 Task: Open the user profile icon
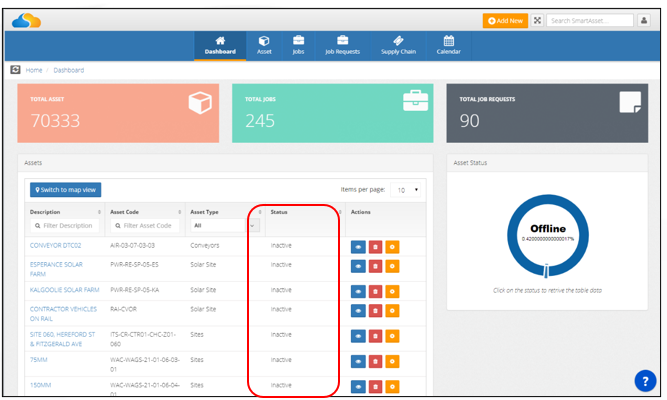(644, 20)
